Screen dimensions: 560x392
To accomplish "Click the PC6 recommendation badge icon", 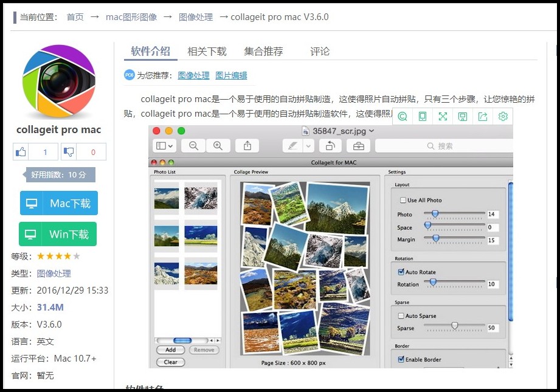I will click(130, 75).
